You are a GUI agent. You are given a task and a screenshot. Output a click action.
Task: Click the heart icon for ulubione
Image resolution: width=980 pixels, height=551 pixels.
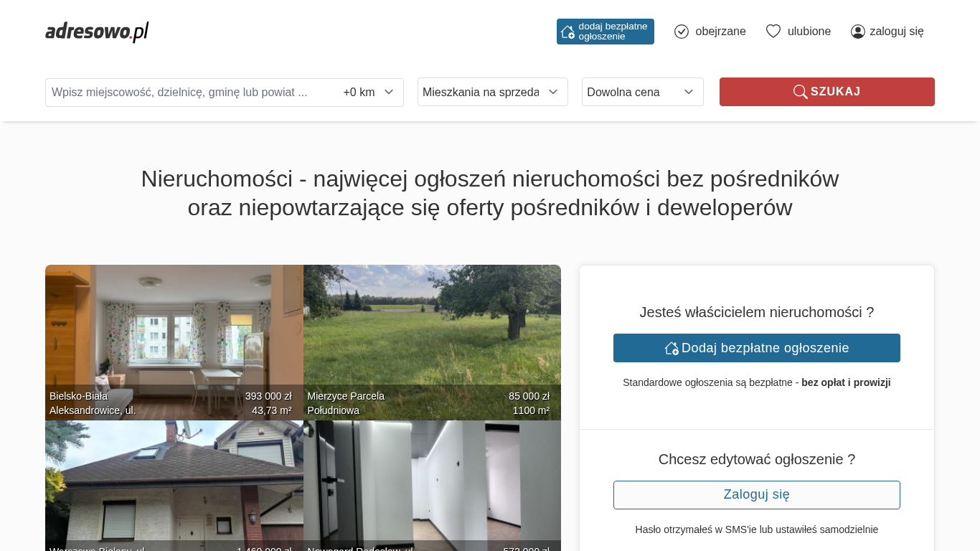[773, 32]
